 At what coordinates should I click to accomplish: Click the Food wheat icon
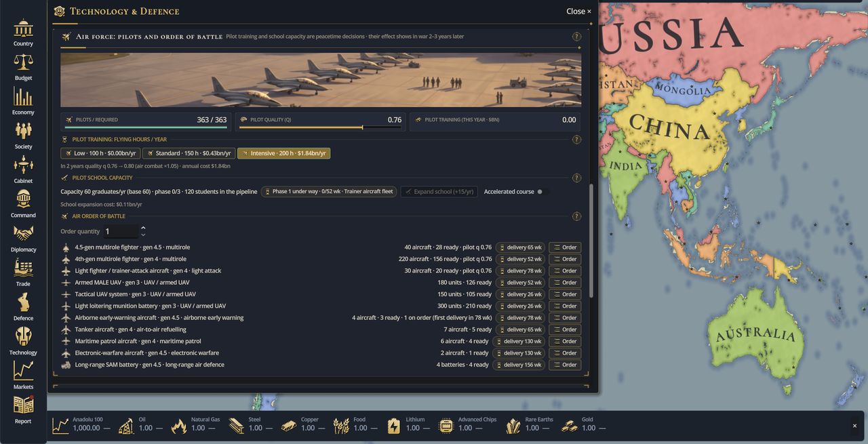341,426
